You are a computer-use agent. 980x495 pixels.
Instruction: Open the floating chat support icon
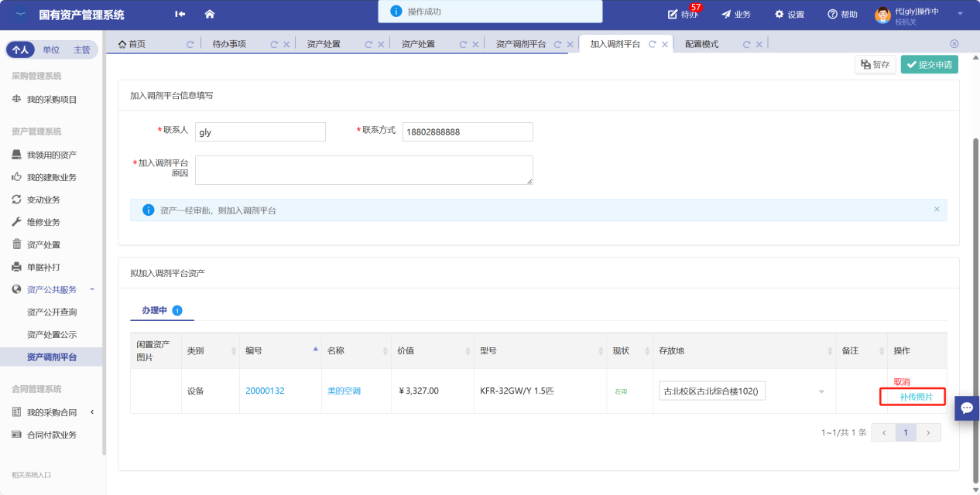click(967, 408)
